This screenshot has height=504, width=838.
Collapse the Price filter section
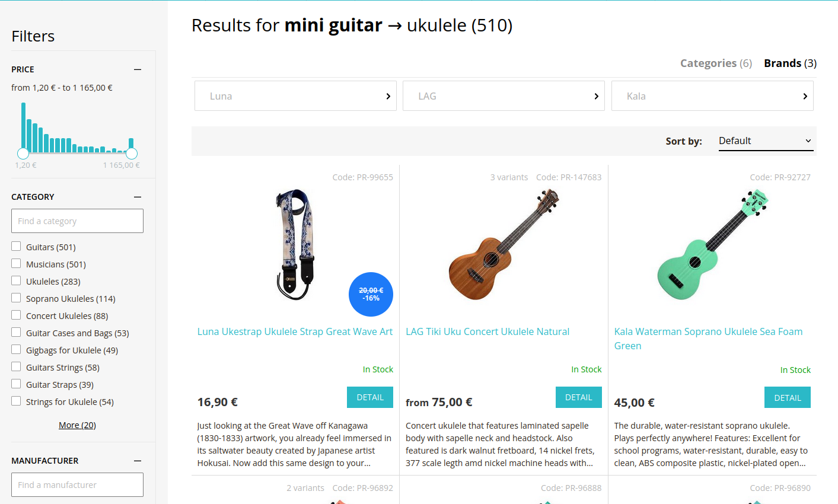[138, 69]
